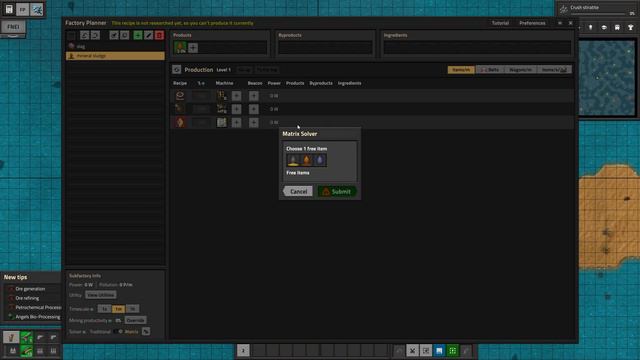Click the FNEI button
Screen dimensions: 640x360
(x=13, y=27)
